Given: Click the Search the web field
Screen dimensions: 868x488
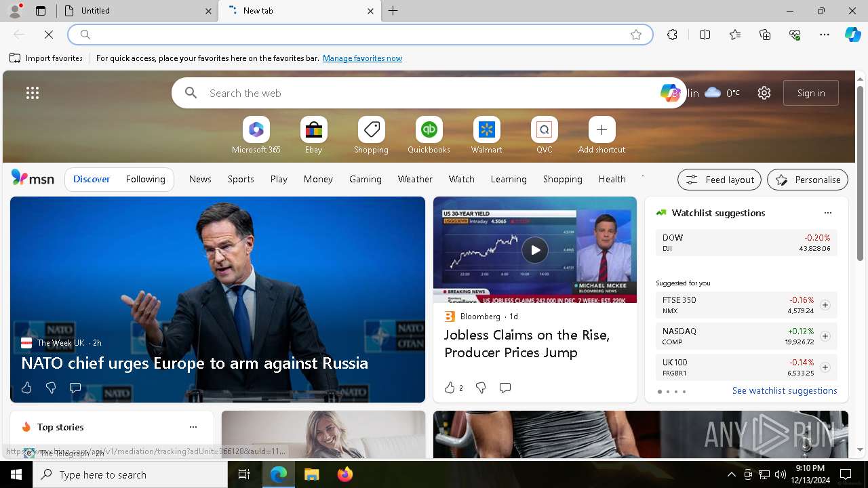Looking at the screenshot, I should coord(429,93).
